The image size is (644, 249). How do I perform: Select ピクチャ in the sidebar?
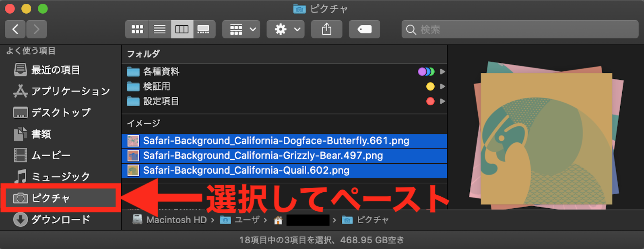click(x=60, y=198)
